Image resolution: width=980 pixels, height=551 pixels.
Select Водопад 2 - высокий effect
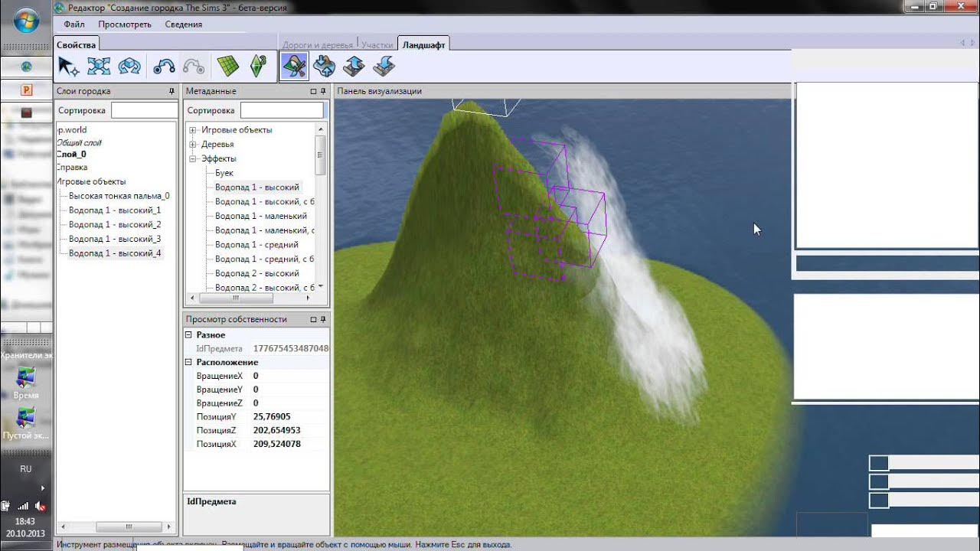click(257, 273)
